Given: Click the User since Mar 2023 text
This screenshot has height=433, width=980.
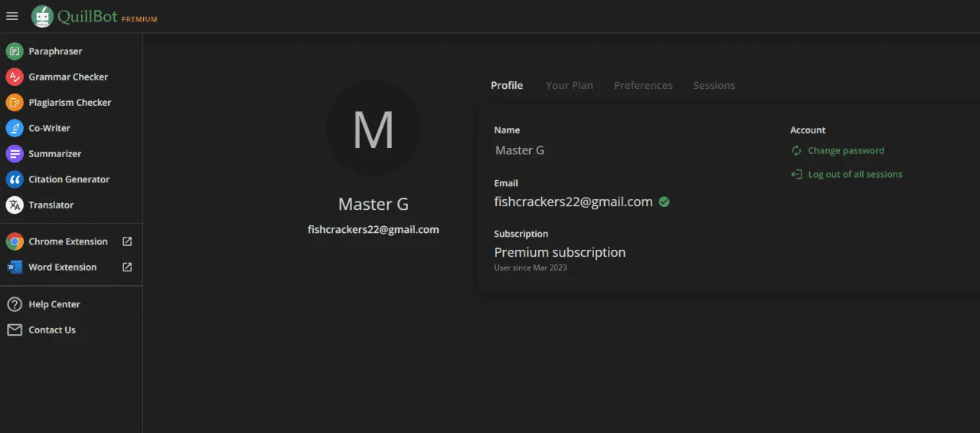Looking at the screenshot, I should (531, 267).
